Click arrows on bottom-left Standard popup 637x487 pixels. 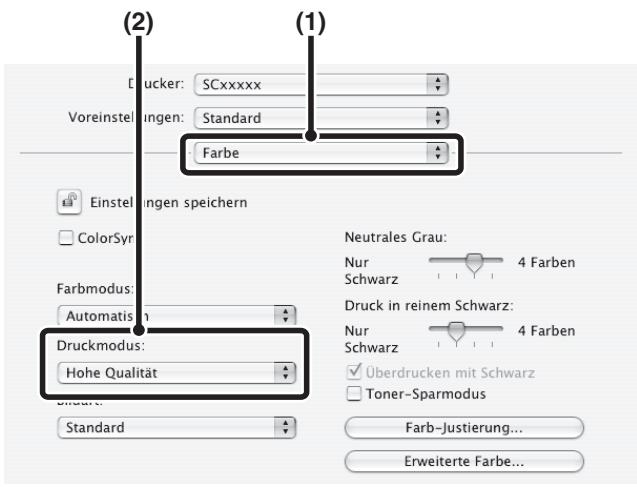point(285,427)
